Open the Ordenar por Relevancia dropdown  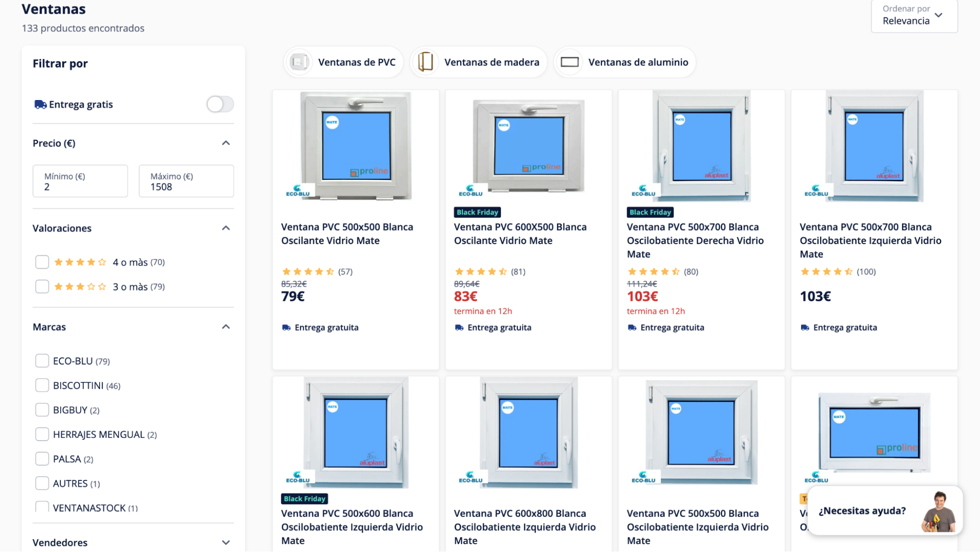pos(914,16)
